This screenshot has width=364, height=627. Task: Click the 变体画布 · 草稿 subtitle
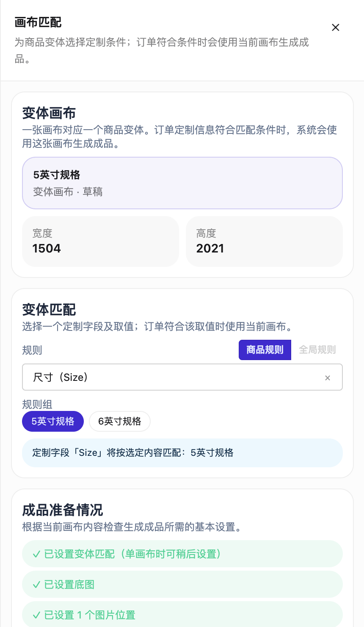coord(68,192)
